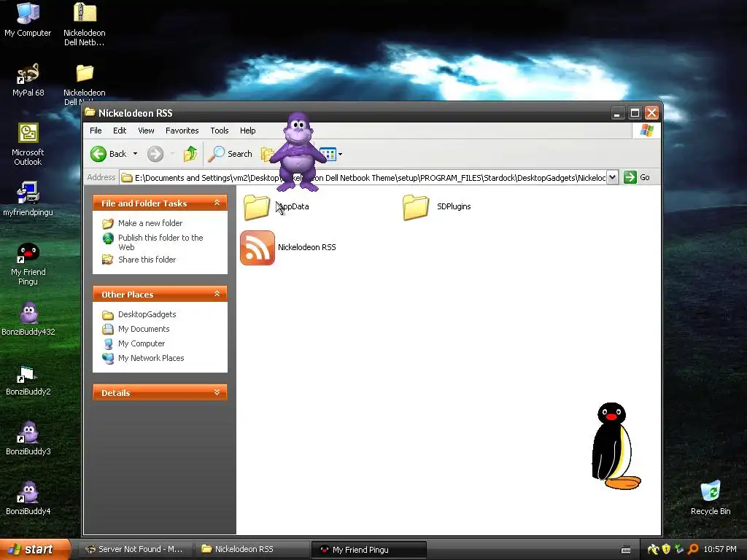The image size is (747, 560).
Task: Click the 10:57 PM clock
Action: click(720, 550)
